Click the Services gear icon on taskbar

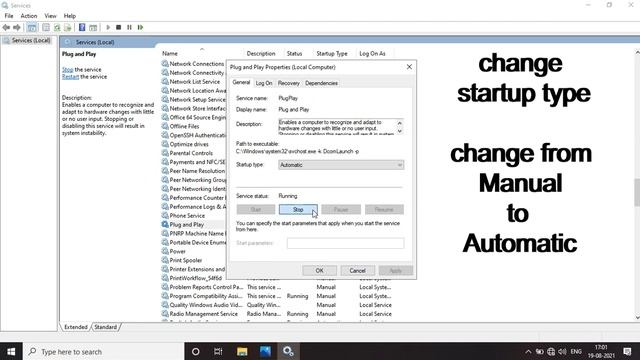[288, 351]
